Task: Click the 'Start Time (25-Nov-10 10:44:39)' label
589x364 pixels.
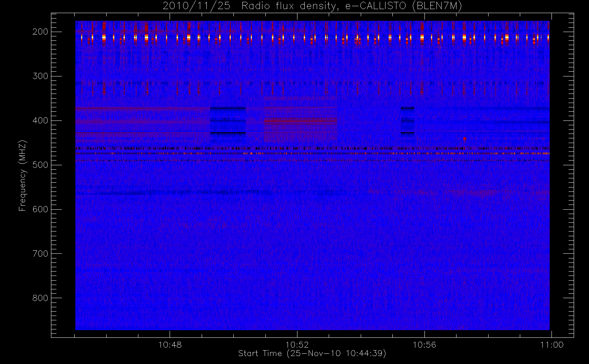Action: tap(312, 353)
